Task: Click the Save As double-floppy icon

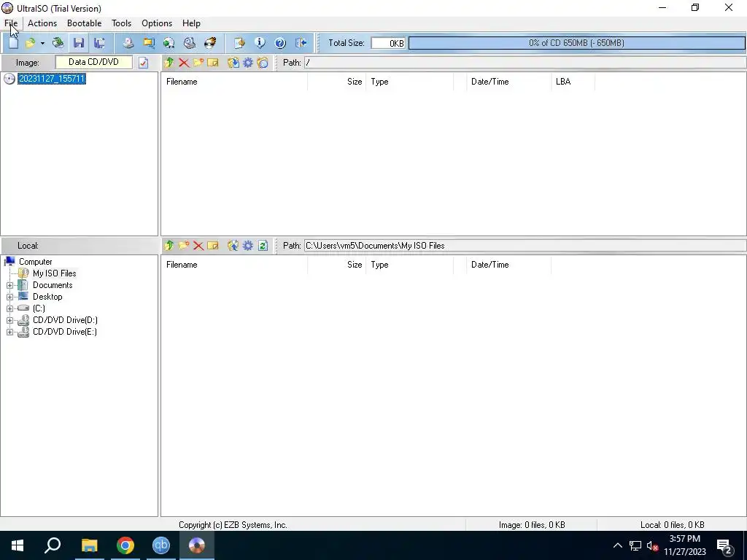Action: pos(99,43)
